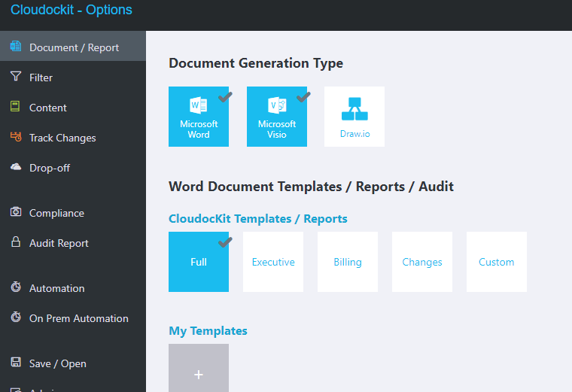Go to Audit Report section
Viewport: 572px width, 392px height.
tap(73, 243)
